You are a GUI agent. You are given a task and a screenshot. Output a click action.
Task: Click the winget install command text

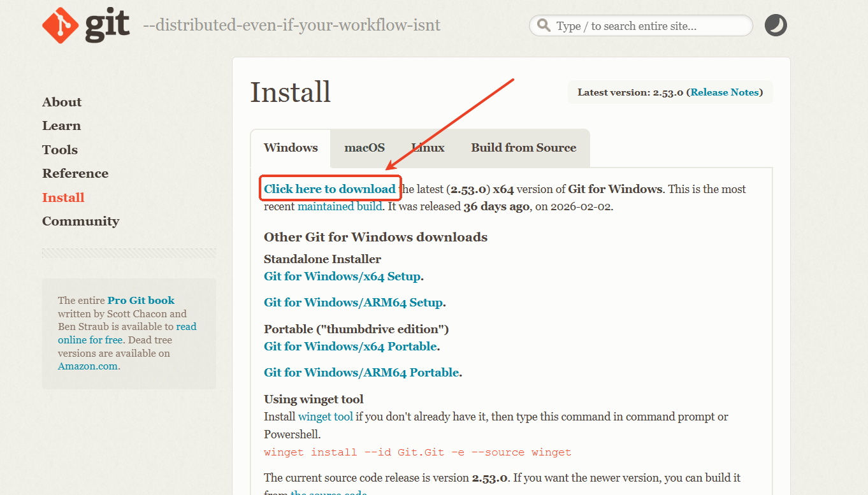click(417, 452)
